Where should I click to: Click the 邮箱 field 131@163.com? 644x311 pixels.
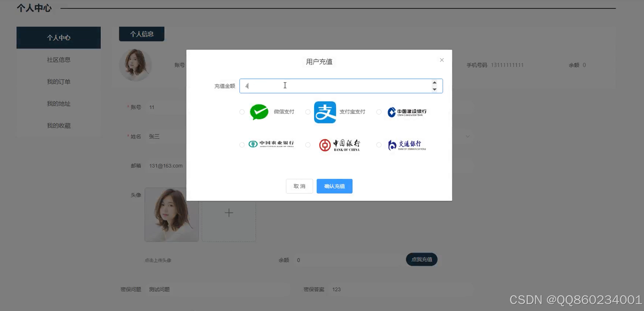(x=166, y=166)
